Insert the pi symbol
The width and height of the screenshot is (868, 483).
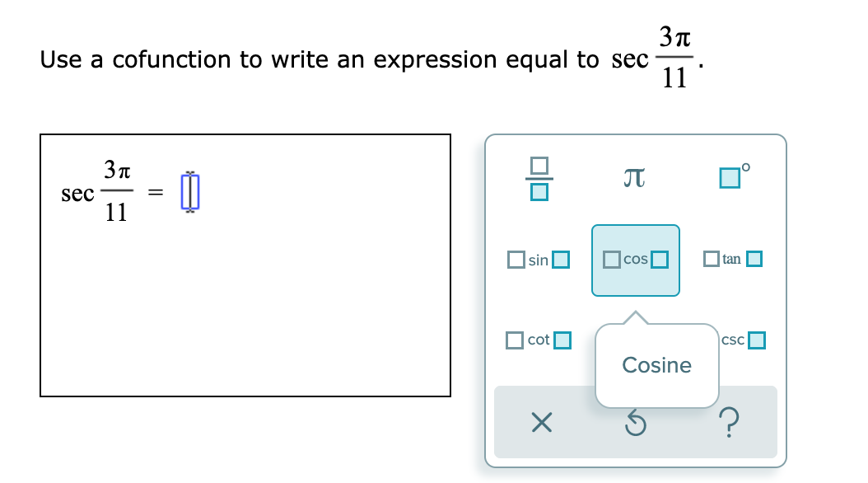point(634,176)
